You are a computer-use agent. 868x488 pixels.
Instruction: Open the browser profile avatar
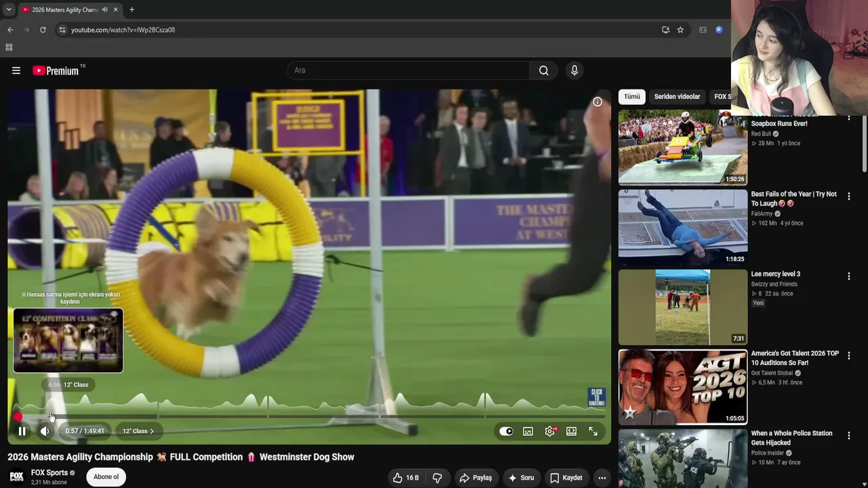point(719,30)
